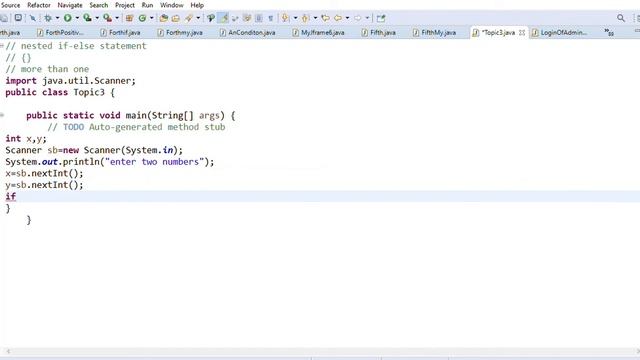Run the program with green Run button
640x360 pixels.
pyautogui.click(x=68, y=18)
